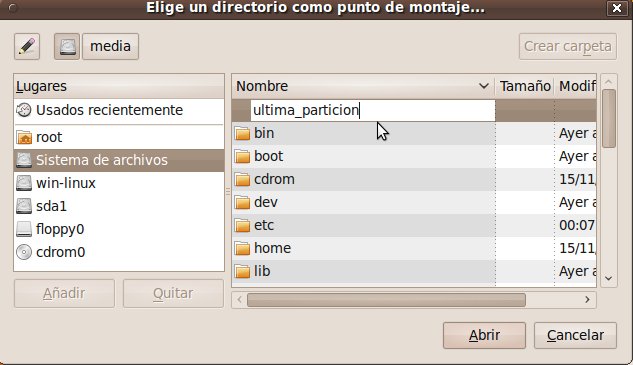633x365 pixels.
Task: Open the win-linux drive
Action: coord(119,183)
